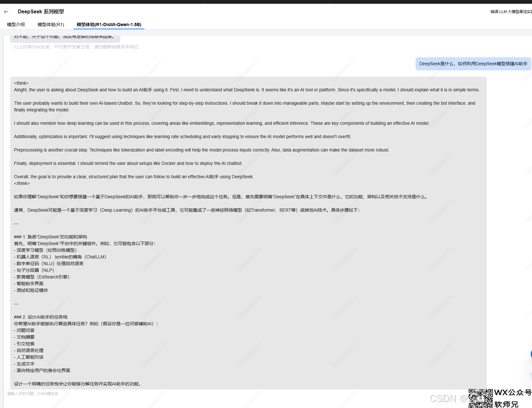Screen dimensions: 532x408
Task: Click heading '### 1. 熟悉"DeepSeek"的功能和架构'
Action: click(51, 237)
